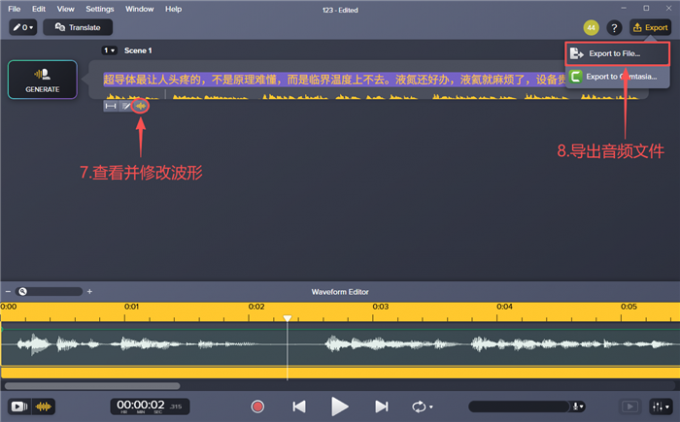The width and height of the screenshot is (680, 422).
Task: Click the edit pencil icon under script
Action: (125, 106)
